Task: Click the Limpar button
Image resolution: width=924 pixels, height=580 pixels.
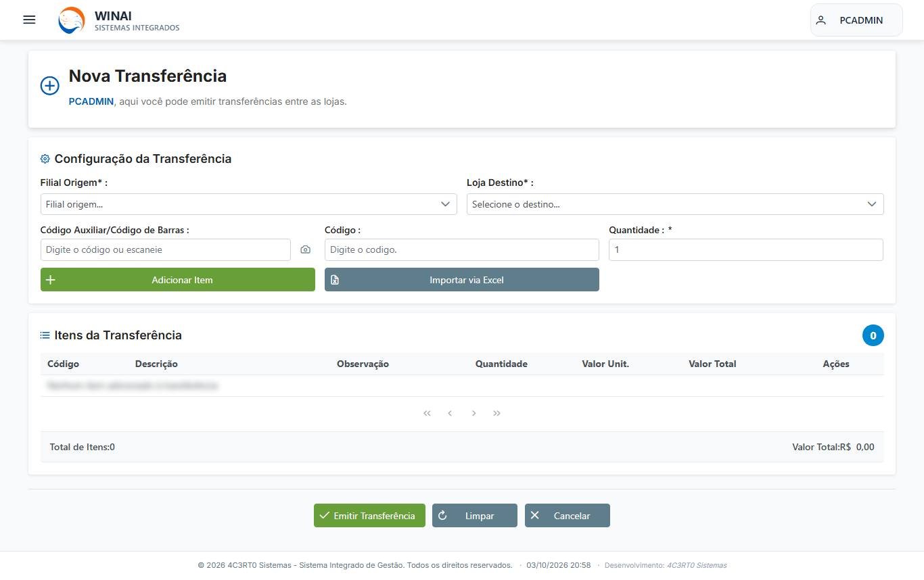Action: (475, 516)
